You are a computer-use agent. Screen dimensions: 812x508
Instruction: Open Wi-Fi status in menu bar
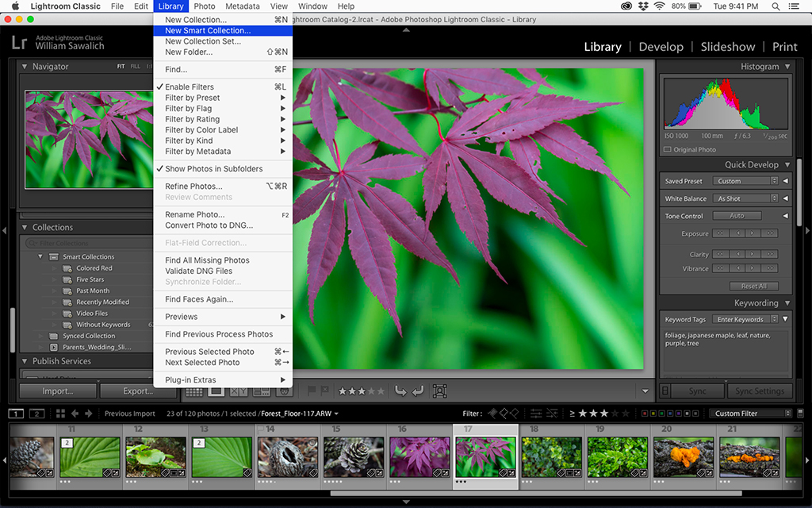(x=659, y=6)
